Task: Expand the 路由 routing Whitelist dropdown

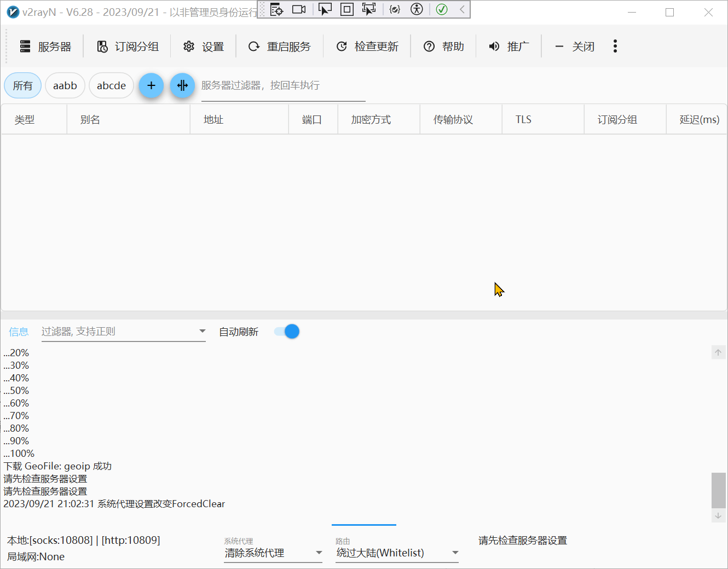Action: click(x=455, y=553)
